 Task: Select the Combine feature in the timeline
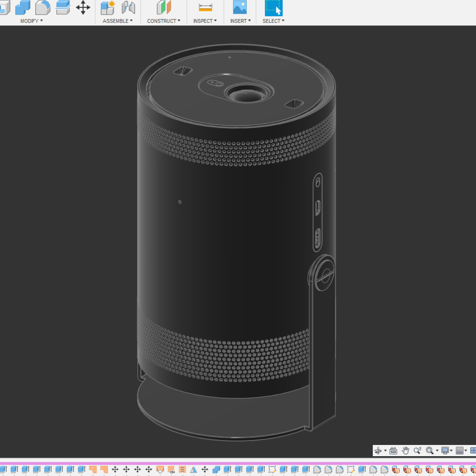tap(216, 470)
